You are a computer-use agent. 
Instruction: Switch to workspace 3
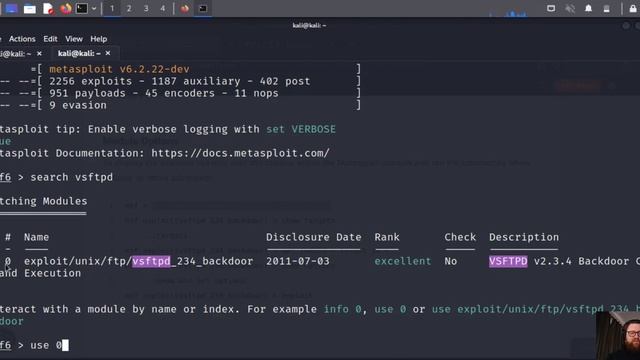coord(146,9)
